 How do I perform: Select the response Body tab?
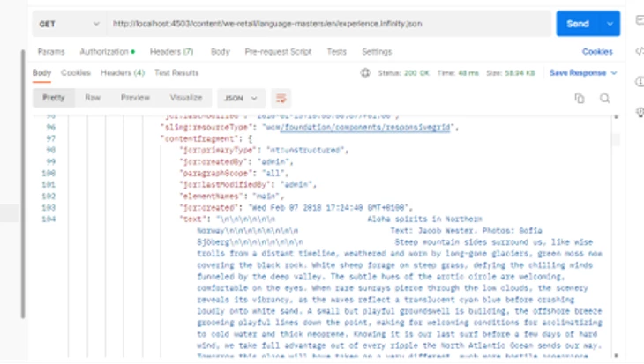click(x=41, y=73)
